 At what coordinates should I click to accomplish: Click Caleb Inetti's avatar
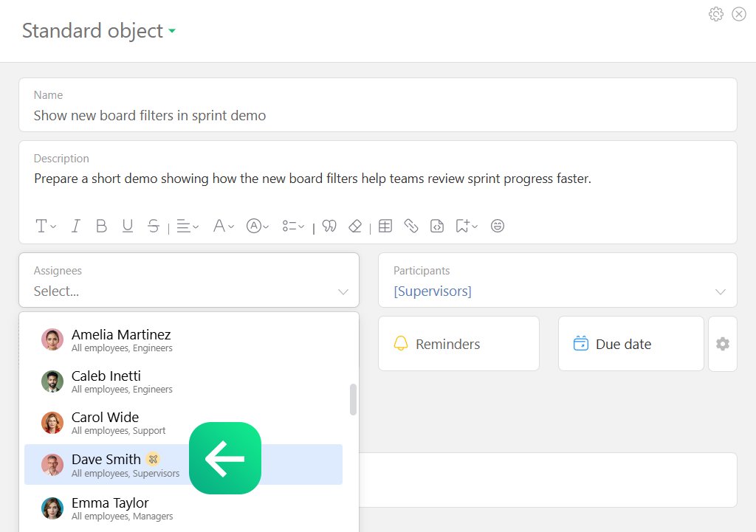pyautogui.click(x=52, y=381)
